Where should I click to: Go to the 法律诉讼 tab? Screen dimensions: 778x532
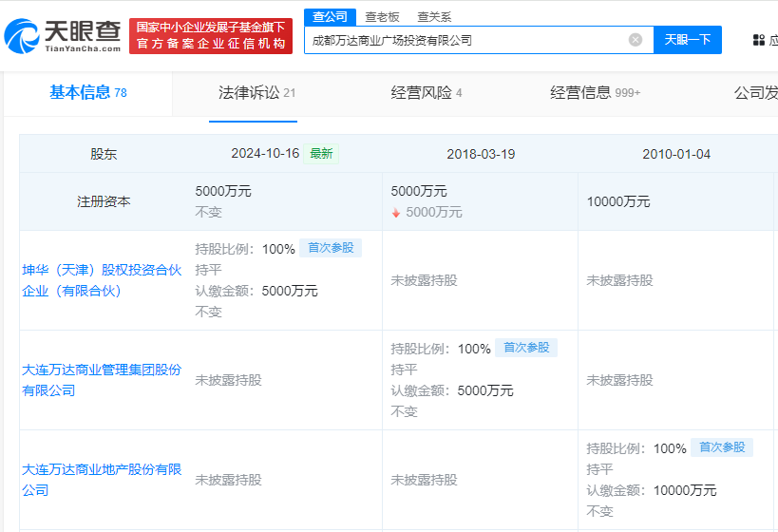(x=256, y=92)
